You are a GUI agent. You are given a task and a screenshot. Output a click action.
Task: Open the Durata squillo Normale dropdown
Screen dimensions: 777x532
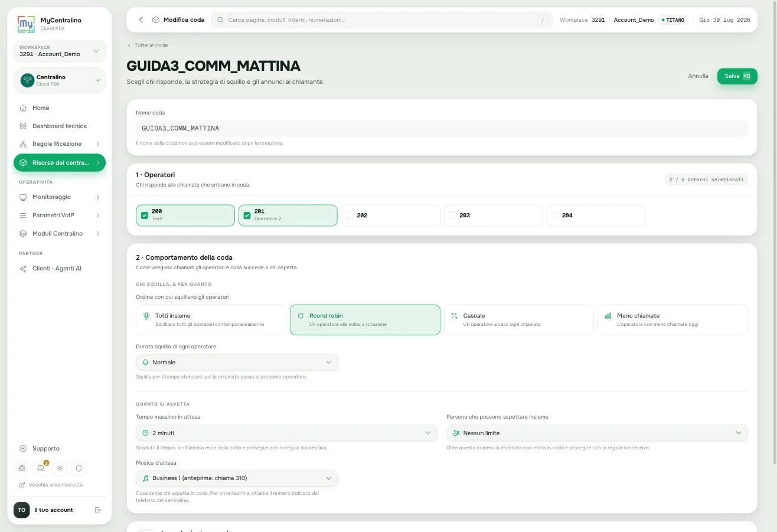click(237, 363)
